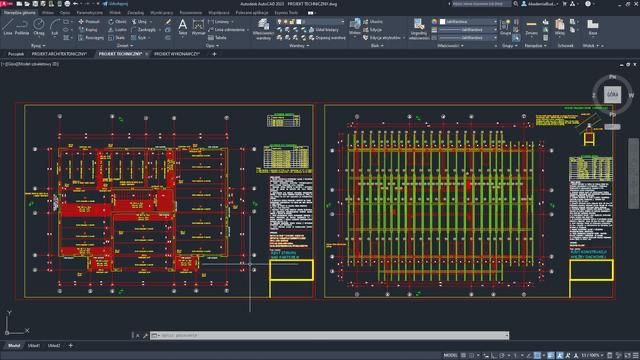Toggle status bar customization menu icon

click(x=636, y=356)
